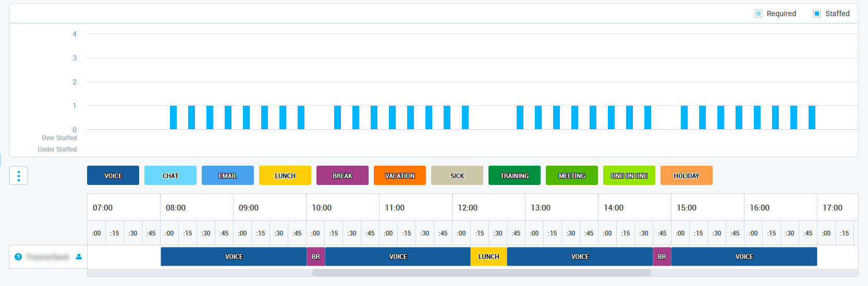Pick the green TRAINING activity
This screenshot has width=868, height=286.
click(x=515, y=176)
